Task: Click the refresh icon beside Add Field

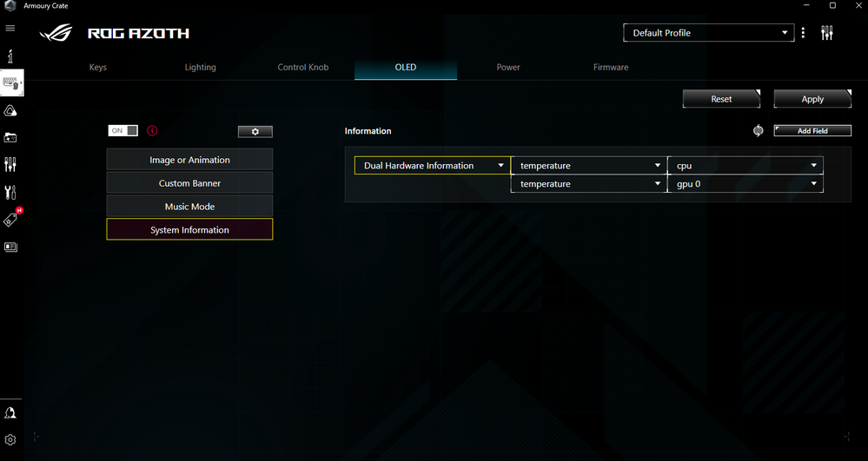Action: click(758, 130)
